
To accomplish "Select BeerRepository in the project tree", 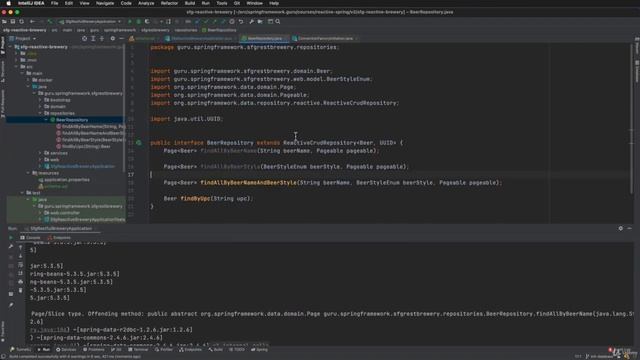I will (72, 120).
